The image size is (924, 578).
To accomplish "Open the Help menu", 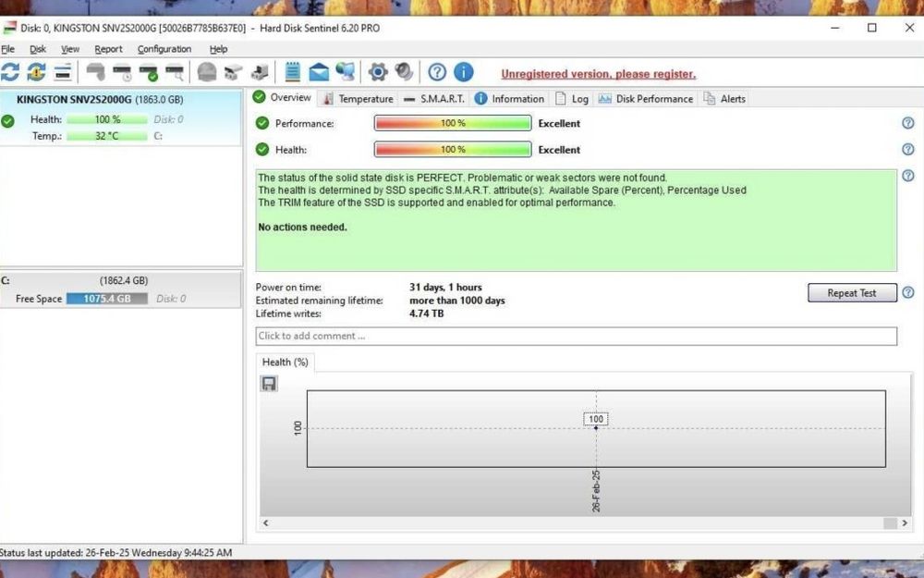I will click(218, 49).
